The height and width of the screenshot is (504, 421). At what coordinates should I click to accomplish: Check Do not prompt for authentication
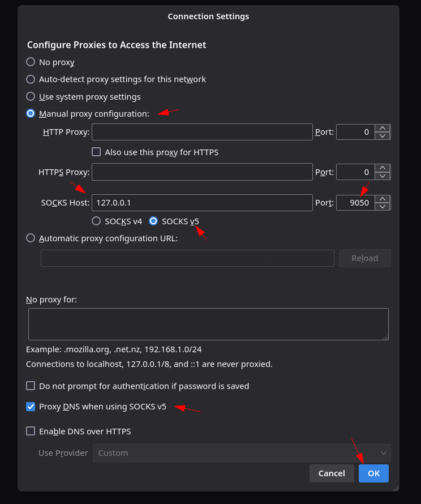coord(31,386)
